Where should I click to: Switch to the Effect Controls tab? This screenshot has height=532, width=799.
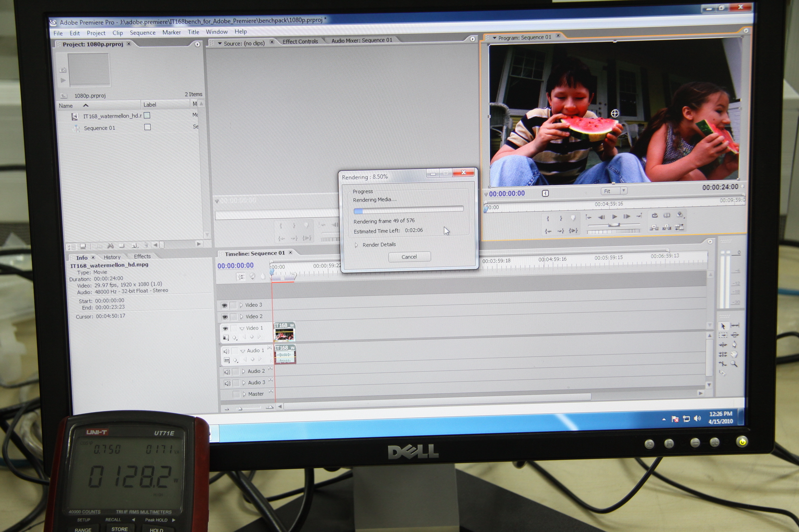(x=300, y=41)
